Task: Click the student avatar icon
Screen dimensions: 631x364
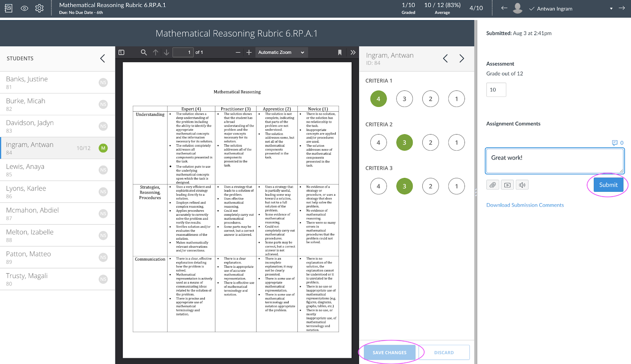Action: pos(518,8)
